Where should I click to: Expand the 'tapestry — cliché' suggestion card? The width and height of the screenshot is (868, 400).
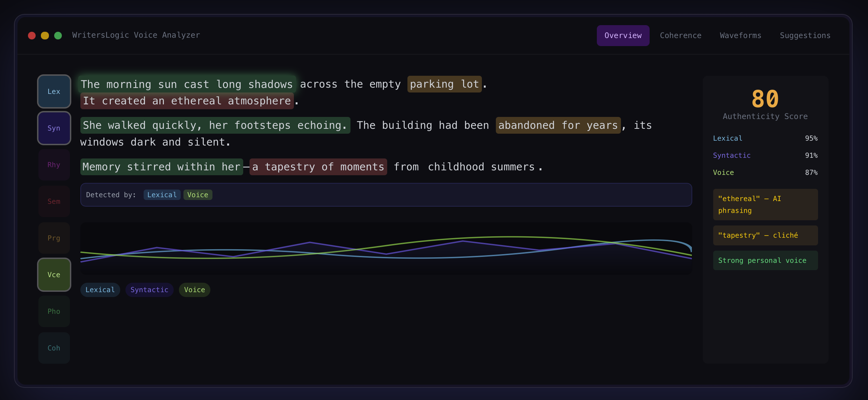765,235
